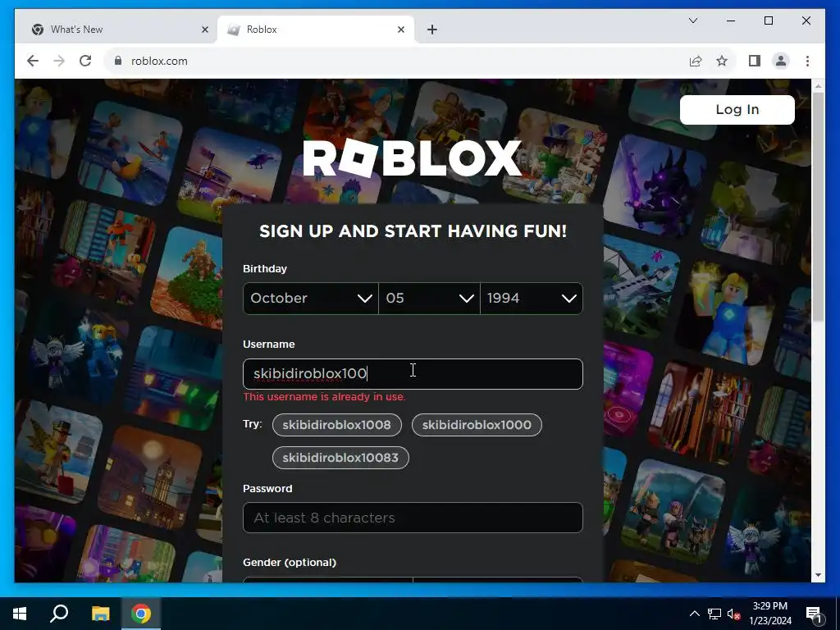Click the Birthday label
This screenshot has height=630, width=840.
[x=265, y=269]
